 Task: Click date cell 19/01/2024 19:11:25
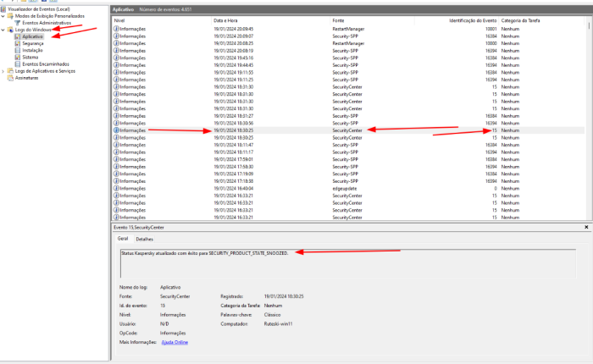tap(233, 80)
